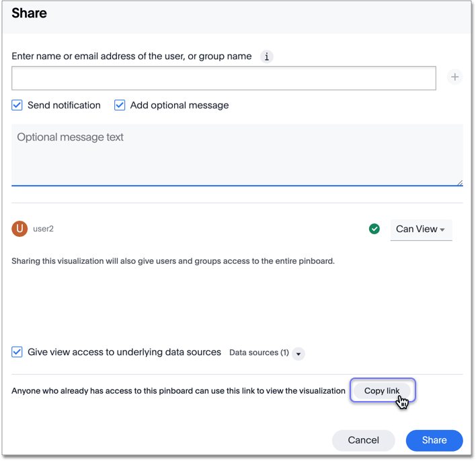This screenshot has height=461, width=476.
Task: Click the info icon beside the user name label
Action: click(x=267, y=57)
